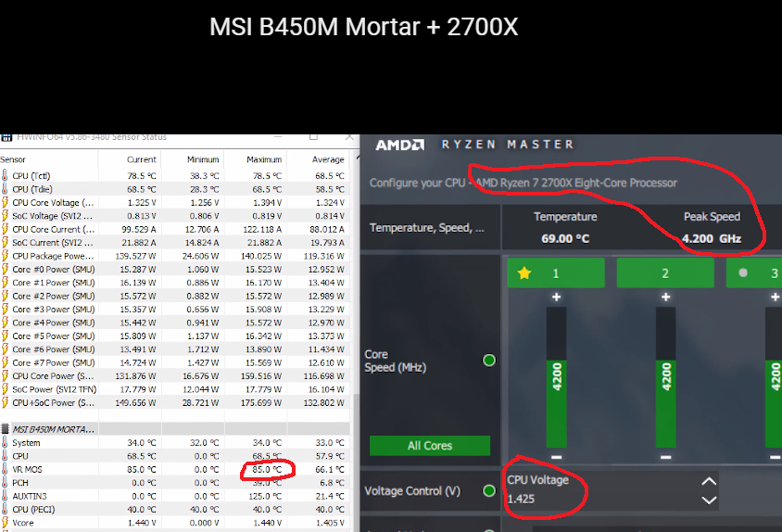Select the VR MOS sensor row

[174, 470]
